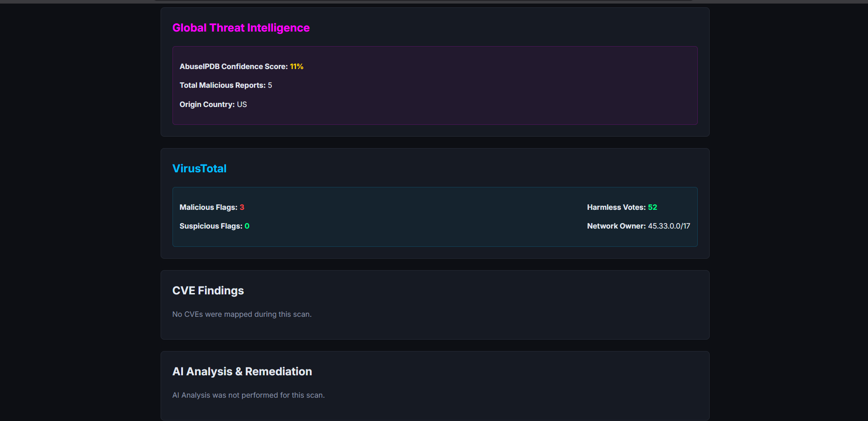
Task: Click the Network Owner 45.33.0.0/17 value
Action: (x=669, y=226)
